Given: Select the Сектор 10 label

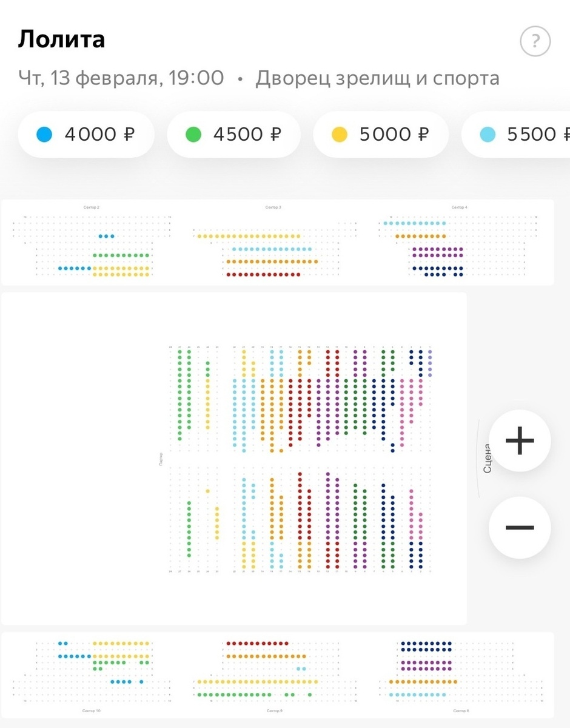Looking at the screenshot, I should coord(91,710).
